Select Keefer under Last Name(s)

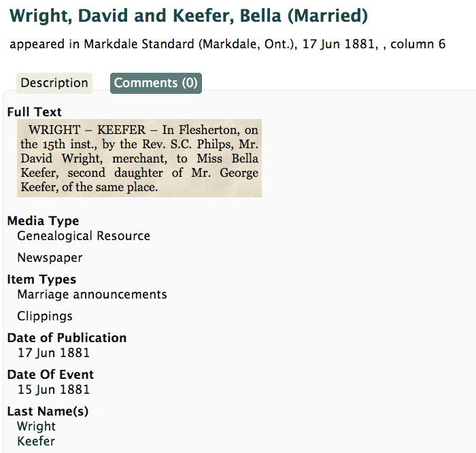(36, 441)
